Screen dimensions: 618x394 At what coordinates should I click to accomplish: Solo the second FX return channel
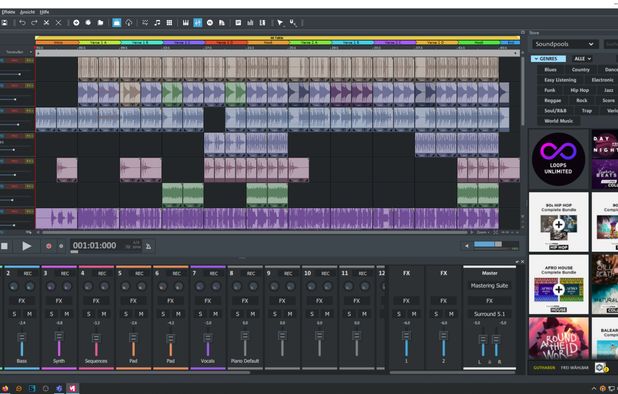(436, 314)
